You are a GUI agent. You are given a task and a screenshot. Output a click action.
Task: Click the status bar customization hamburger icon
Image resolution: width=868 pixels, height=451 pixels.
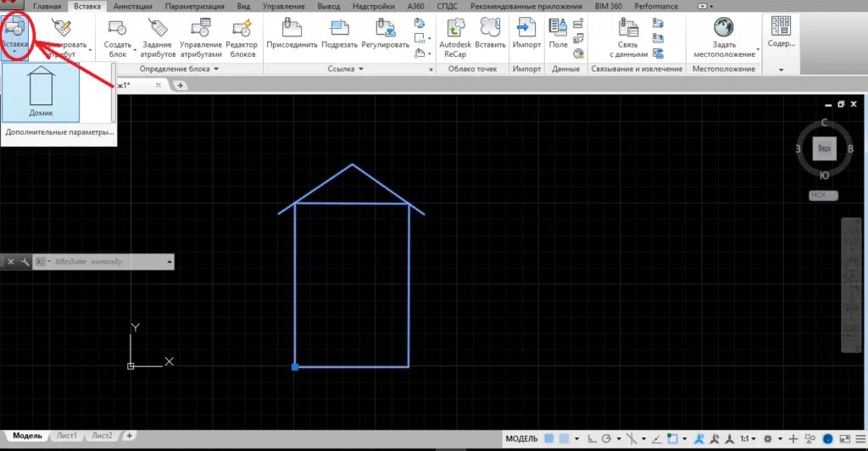860,439
